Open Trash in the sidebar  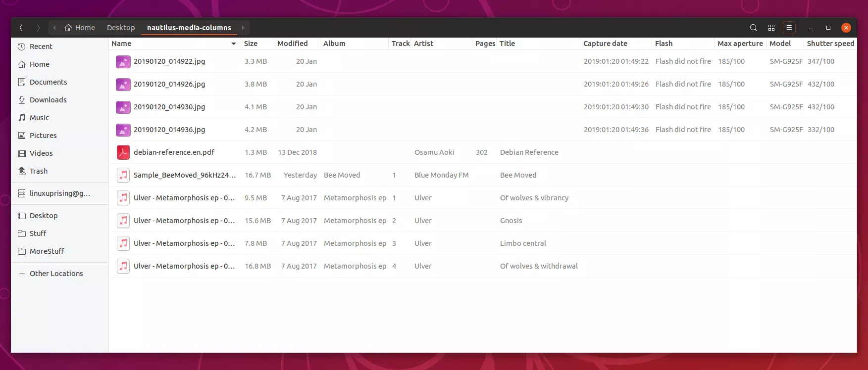click(x=59, y=171)
